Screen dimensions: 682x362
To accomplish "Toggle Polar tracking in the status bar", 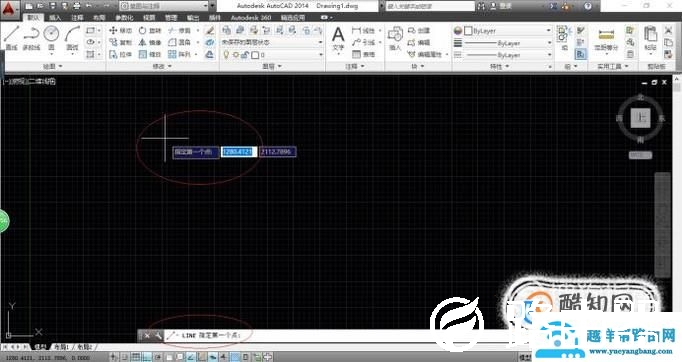I will (158, 357).
